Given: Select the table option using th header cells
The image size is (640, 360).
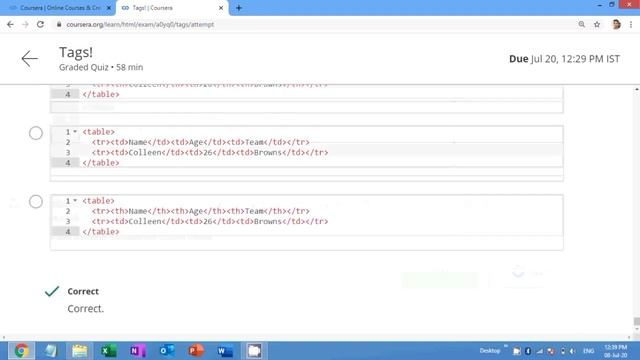Looking at the screenshot, I should (36, 202).
